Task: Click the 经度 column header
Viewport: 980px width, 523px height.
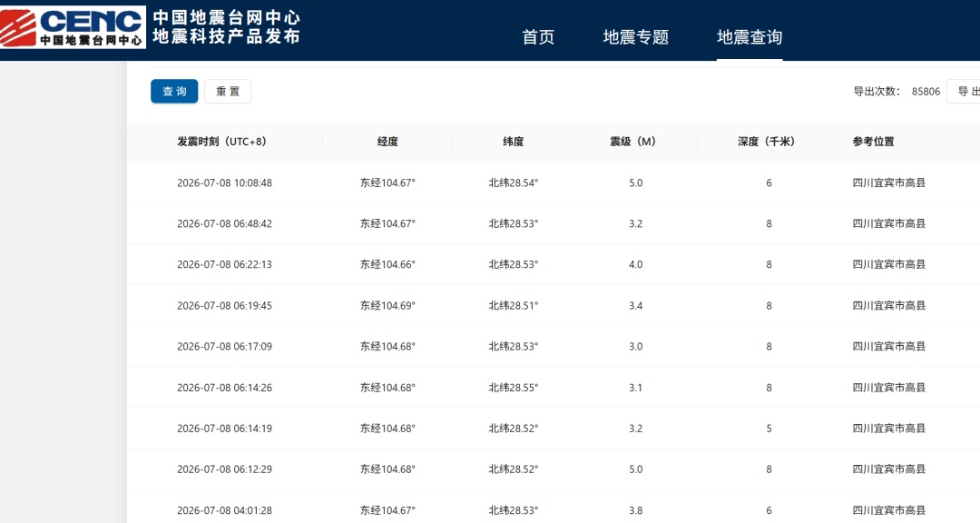Action: pos(387,142)
